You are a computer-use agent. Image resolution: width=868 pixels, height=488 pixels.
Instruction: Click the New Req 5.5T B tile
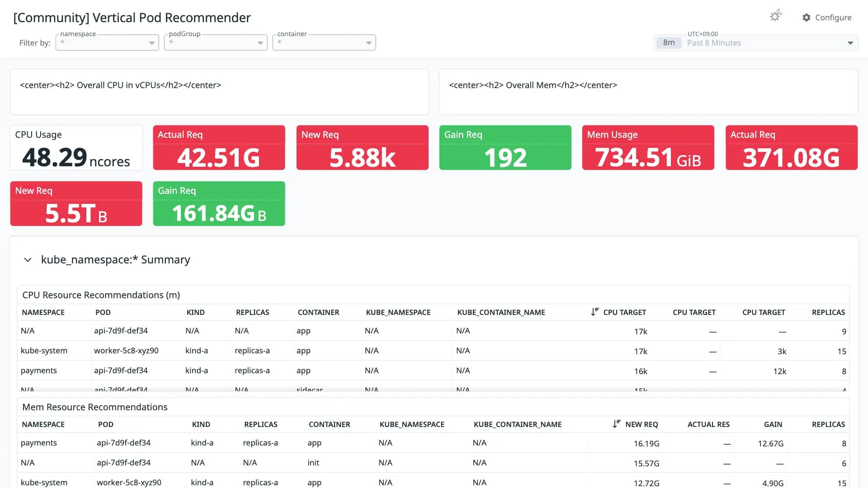click(76, 203)
